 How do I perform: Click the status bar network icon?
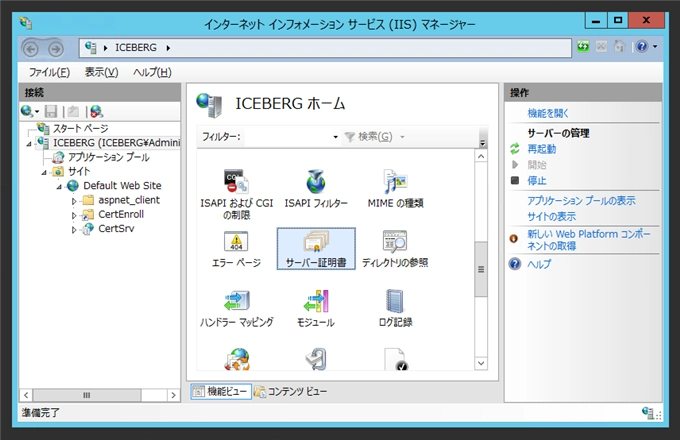(648, 412)
